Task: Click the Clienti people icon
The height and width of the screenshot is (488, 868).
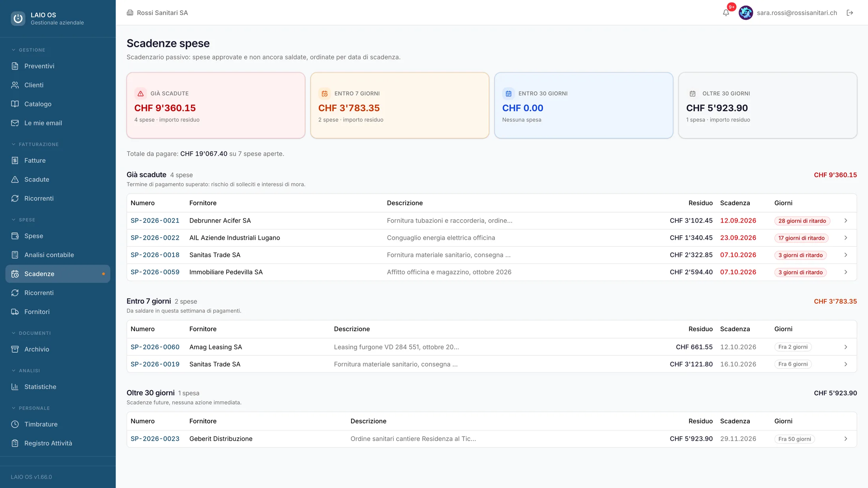Action: coord(15,85)
